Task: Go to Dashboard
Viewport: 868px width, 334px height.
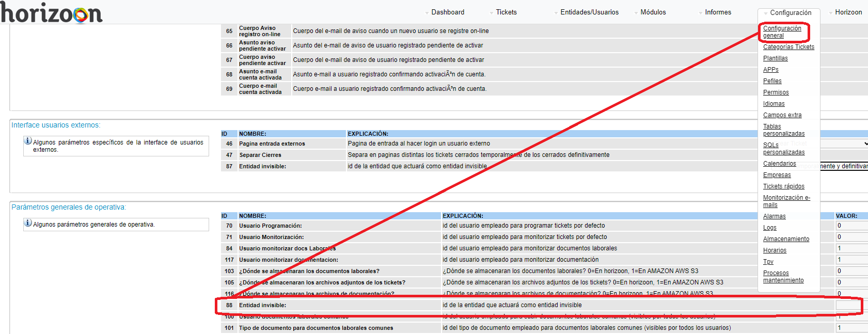Action: (x=448, y=12)
